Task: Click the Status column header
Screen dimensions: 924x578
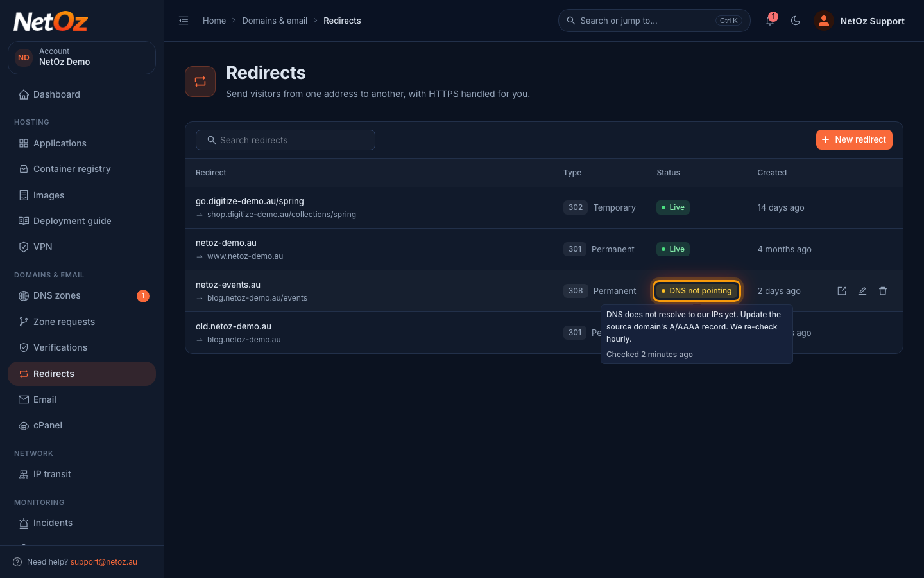Action: click(668, 173)
